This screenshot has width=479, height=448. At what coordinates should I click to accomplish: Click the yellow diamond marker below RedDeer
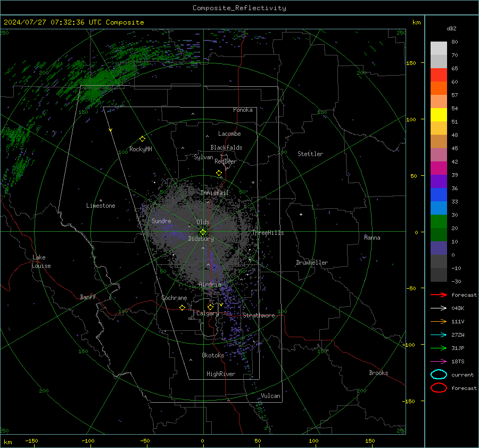point(219,173)
